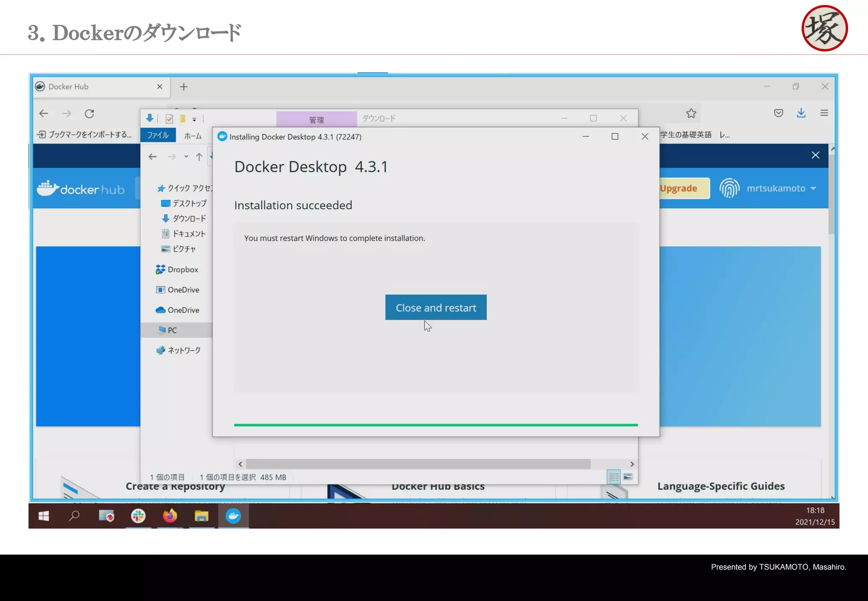Click Explorer quick access new folder icon
This screenshot has height=601, width=868.
[183, 119]
